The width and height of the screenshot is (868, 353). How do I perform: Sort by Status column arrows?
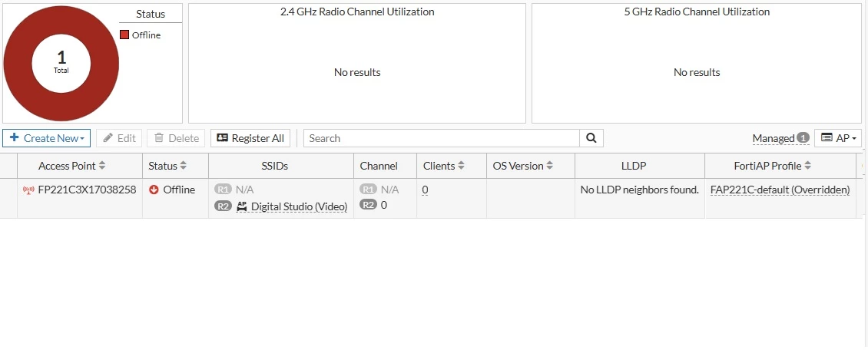click(184, 166)
